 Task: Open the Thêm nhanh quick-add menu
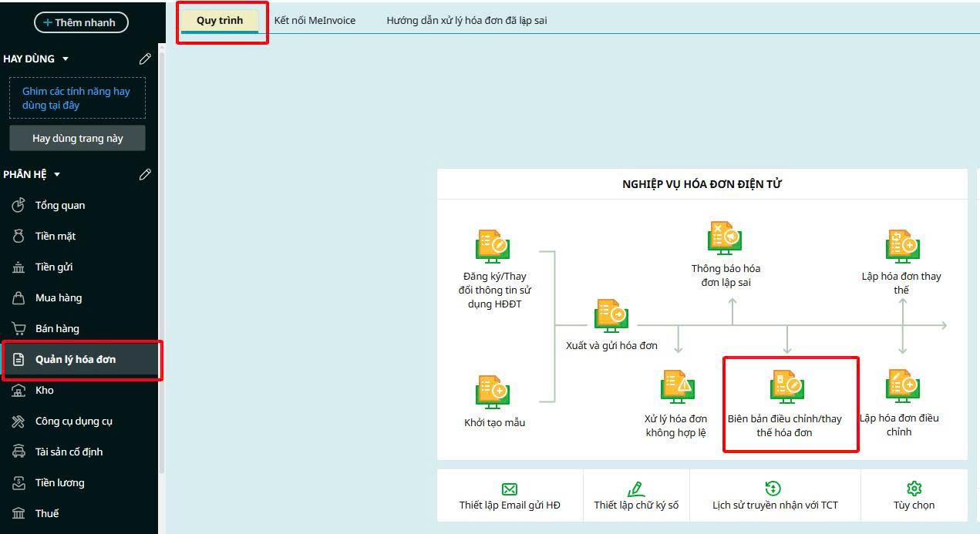[81, 22]
